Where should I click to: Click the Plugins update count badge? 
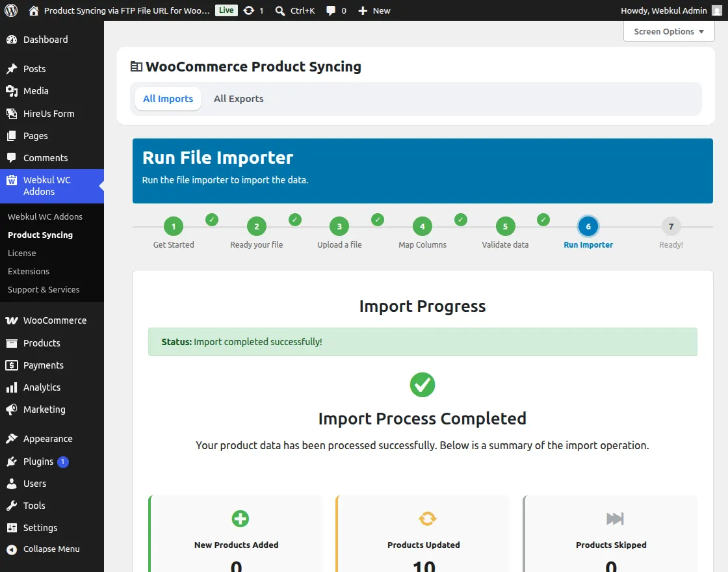(62, 462)
